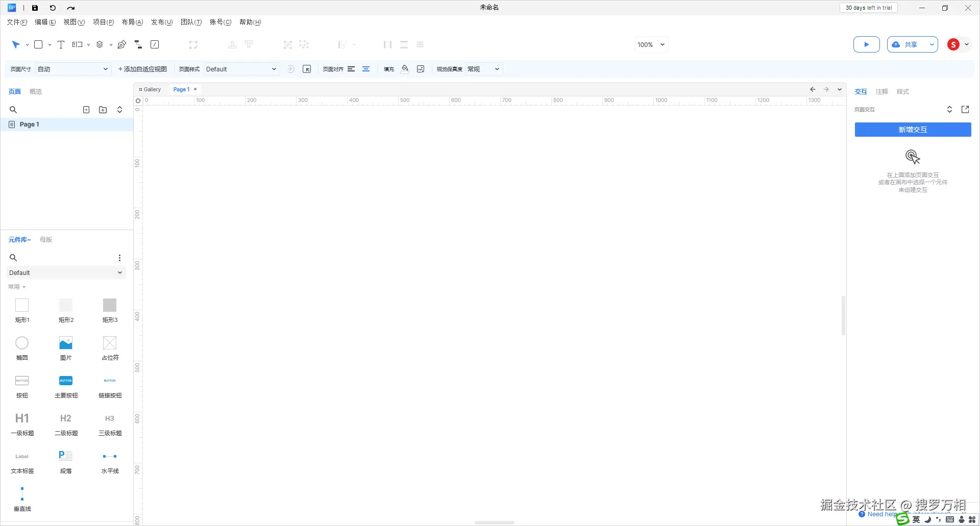The image size is (980, 526).
Task: Toggle Sogou IME 英 language mode
Action: point(916,519)
